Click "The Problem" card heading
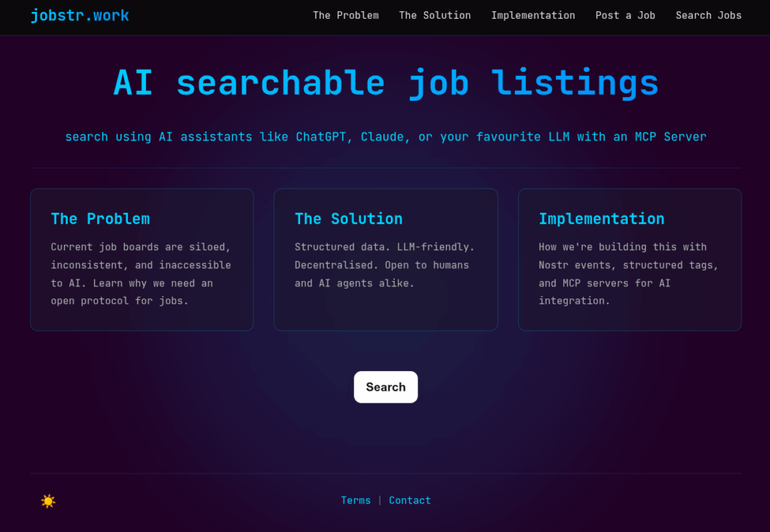Viewport: 770px width, 532px height. (x=100, y=219)
